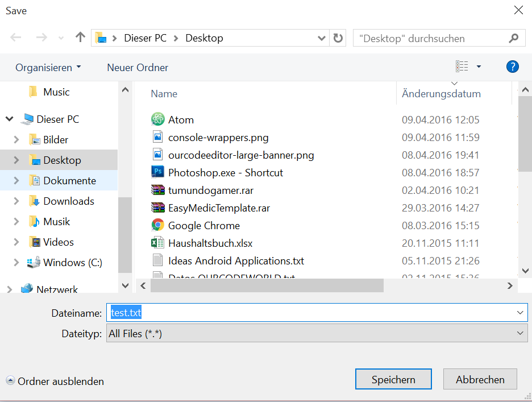The height and width of the screenshot is (402, 532).
Task: Click Ideas Android Applications.txt file icon
Action: (157, 260)
